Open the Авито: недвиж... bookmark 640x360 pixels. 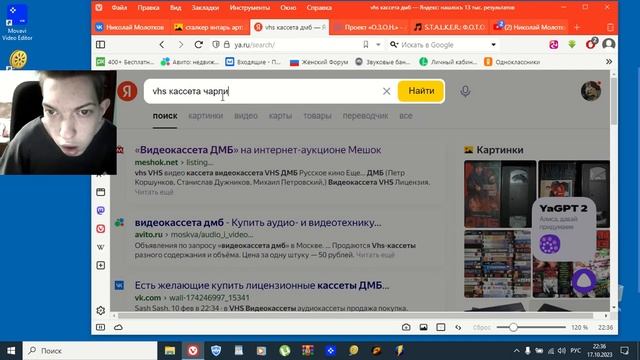[x=191, y=62]
